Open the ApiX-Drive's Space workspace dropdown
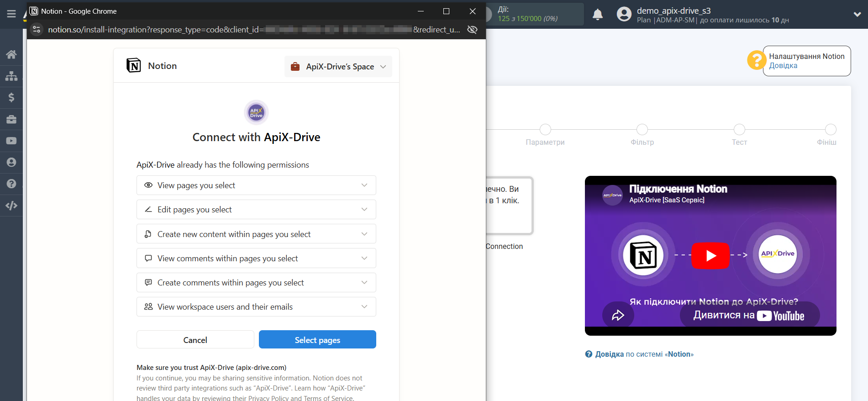This screenshot has width=868, height=401. [338, 67]
